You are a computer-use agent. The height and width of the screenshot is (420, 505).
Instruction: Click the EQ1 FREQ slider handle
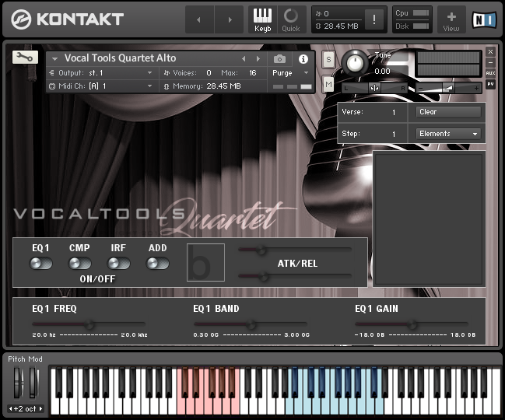click(89, 324)
